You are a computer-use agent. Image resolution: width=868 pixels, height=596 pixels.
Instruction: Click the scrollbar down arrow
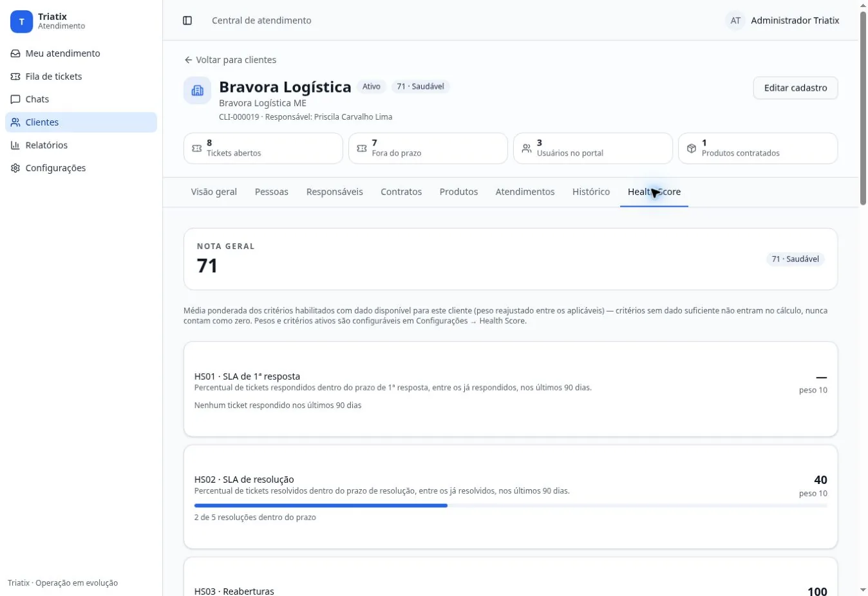tap(863, 590)
